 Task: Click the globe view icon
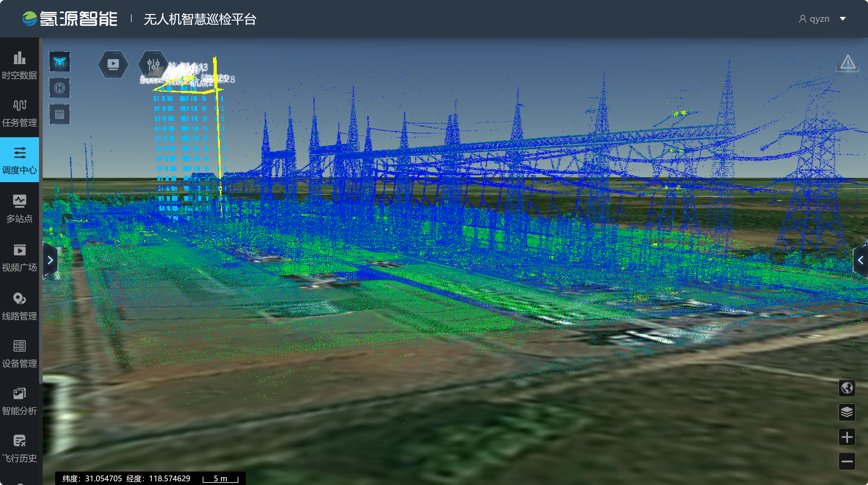(x=846, y=388)
